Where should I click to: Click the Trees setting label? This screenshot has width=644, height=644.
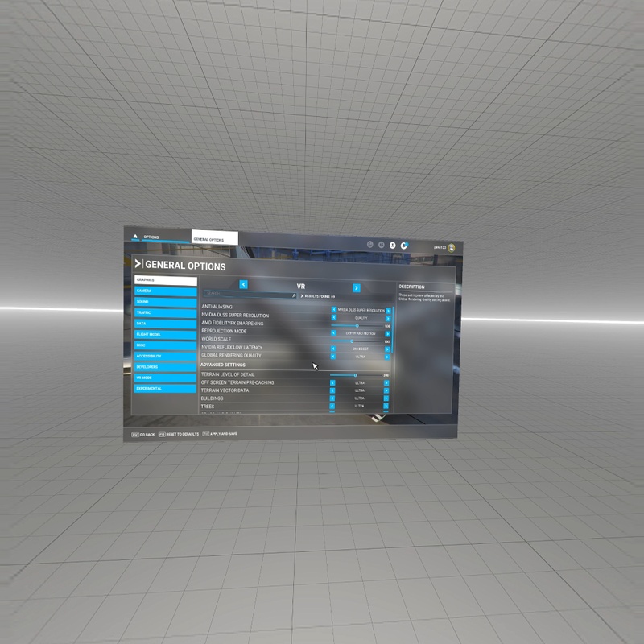click(208, 407)
